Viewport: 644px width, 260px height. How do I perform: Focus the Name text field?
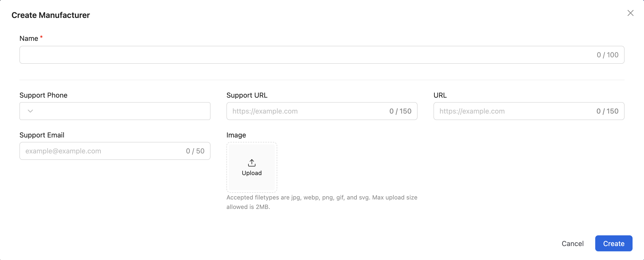click(322, 55)
